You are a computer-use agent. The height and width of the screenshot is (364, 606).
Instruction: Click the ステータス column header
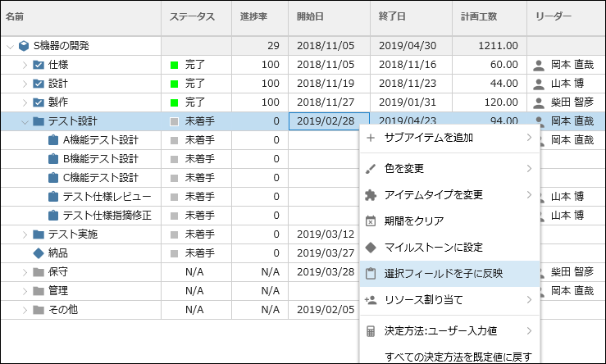coord(192,16)
